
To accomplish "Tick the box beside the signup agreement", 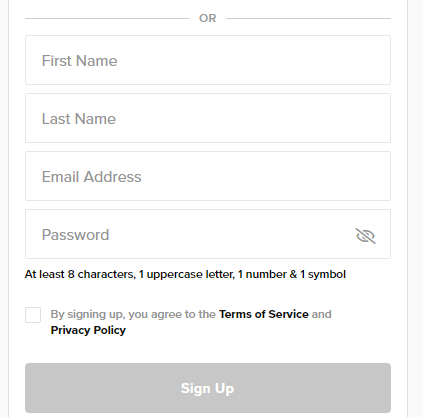I will pos(33,315).
